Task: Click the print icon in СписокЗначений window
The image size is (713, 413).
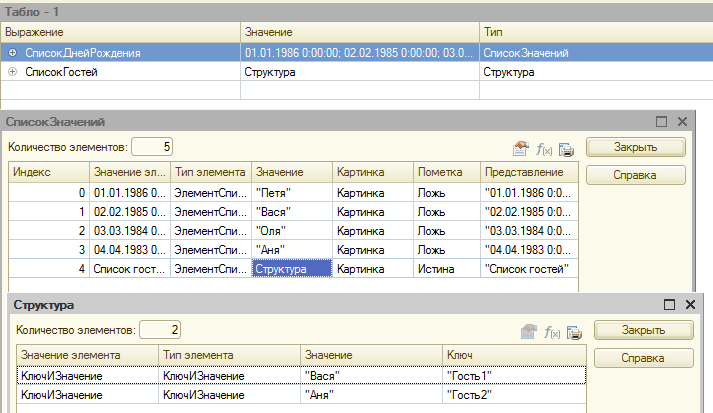Action: tap(567, 149)
